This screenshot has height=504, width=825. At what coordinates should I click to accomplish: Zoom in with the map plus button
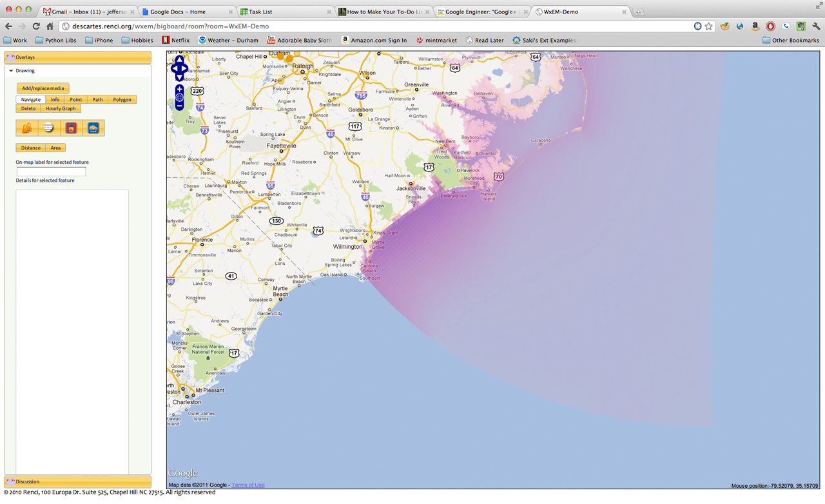click(x=179, y=89)
